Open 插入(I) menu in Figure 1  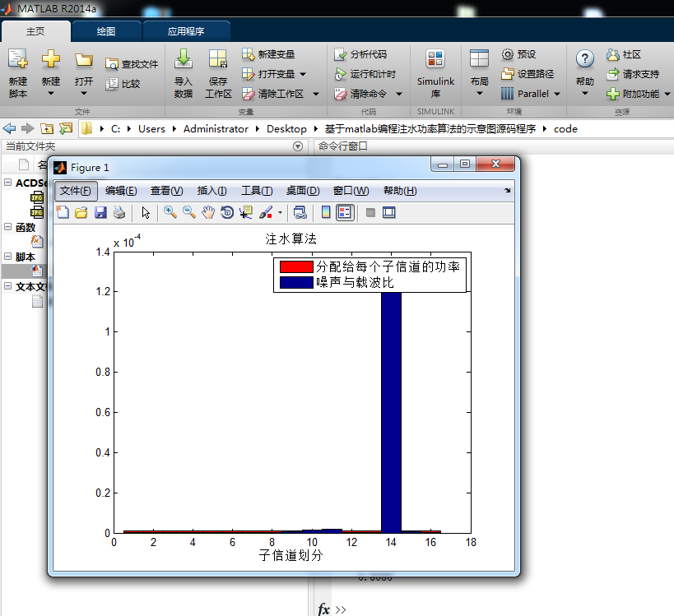pyautogui.click(x=212, y=191)
